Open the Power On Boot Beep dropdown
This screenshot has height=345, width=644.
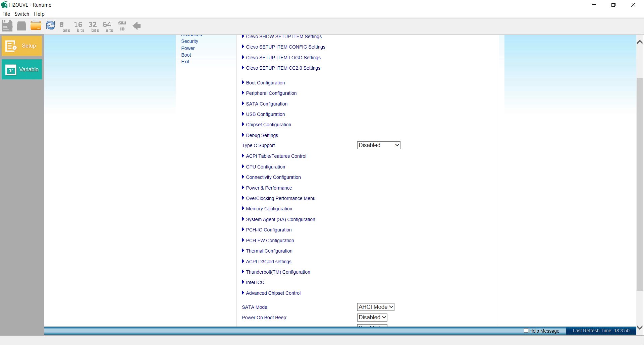(372, 317)
